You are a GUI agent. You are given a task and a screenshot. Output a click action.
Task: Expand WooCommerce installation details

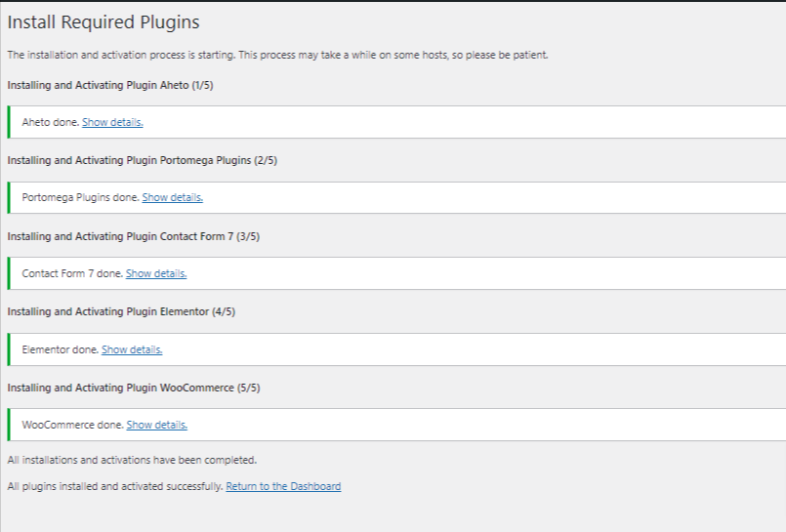point(156,425)
